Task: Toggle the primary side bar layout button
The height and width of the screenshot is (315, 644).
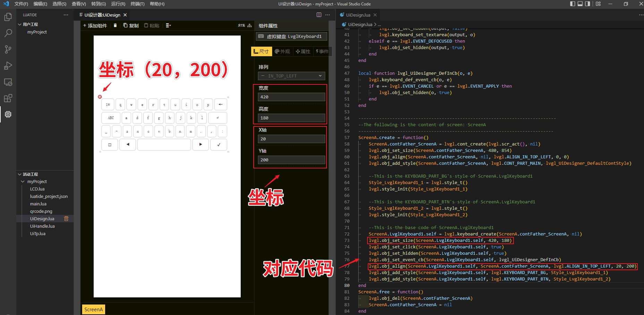Action: (573, 4)
